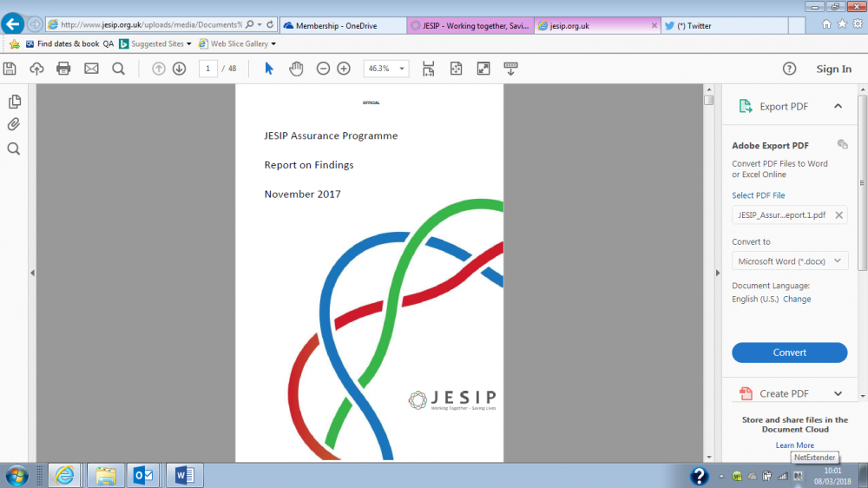Open address bar search dropdown arrow
The width and height of the screenshot is (868, 488).
point(259,24)
